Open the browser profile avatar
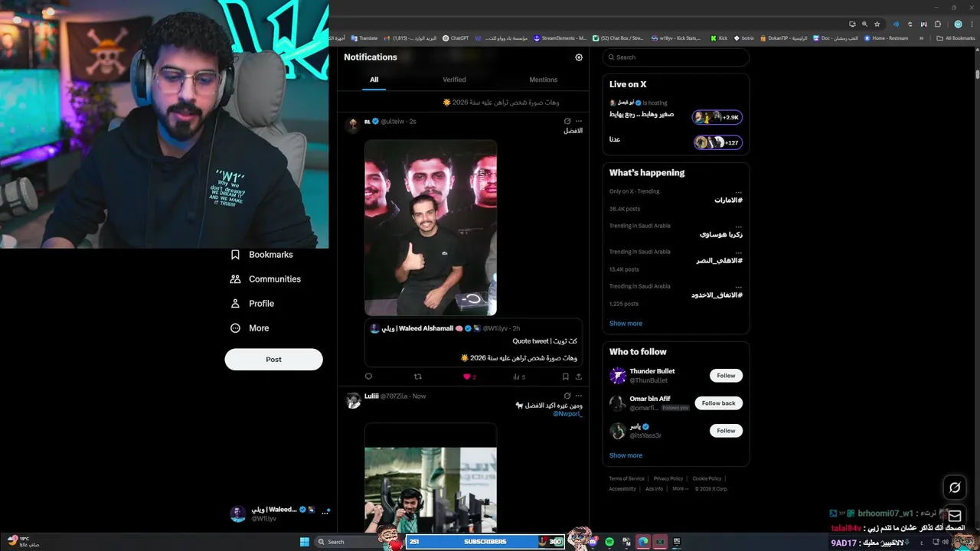This screenshot has width=980, height=551. click(x=958, y=24)
